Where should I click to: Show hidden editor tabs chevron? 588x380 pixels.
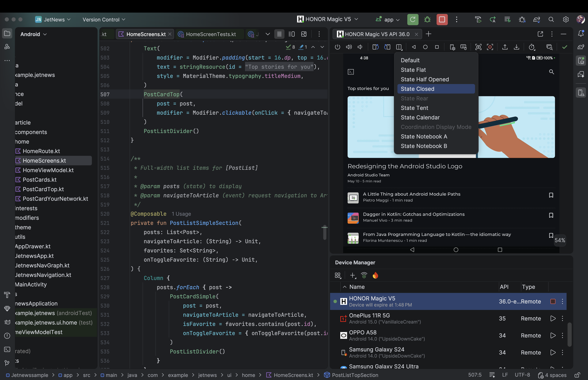click(x=268, y=34)
